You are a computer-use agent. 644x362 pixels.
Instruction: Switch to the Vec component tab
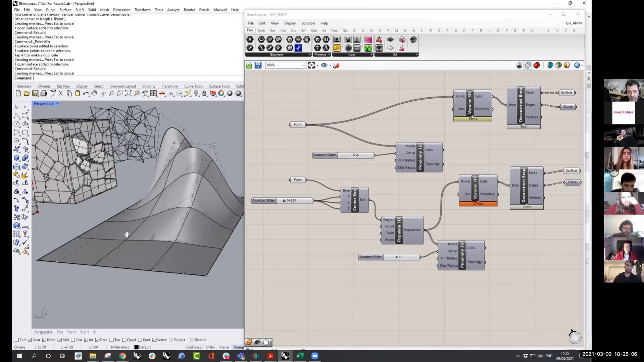pos(283,31)
